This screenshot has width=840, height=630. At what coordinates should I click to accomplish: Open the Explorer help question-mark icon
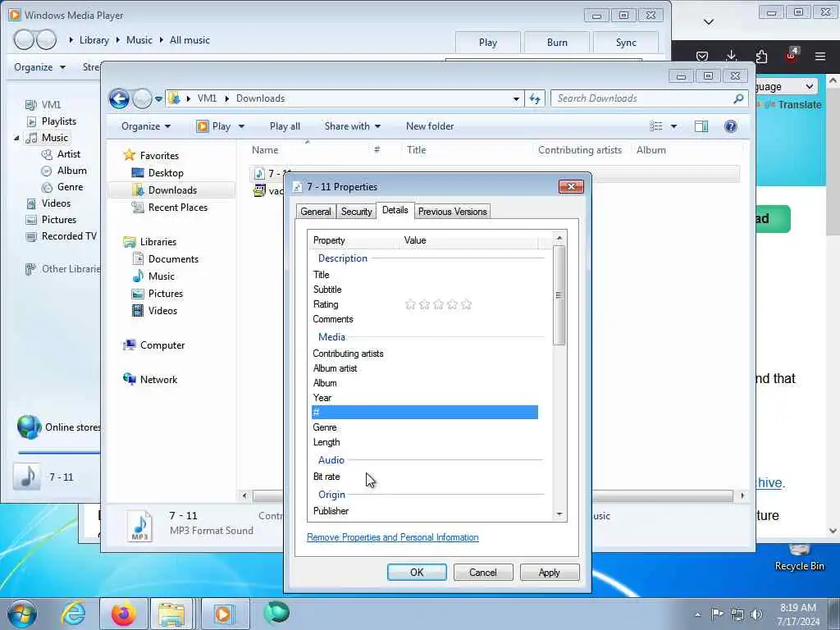tap(730, 126)
